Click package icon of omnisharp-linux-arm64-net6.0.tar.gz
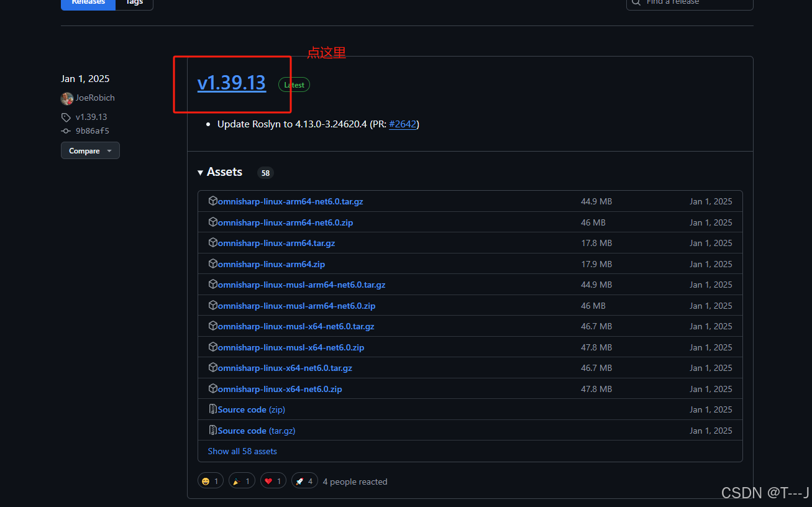 coord(212,201)
